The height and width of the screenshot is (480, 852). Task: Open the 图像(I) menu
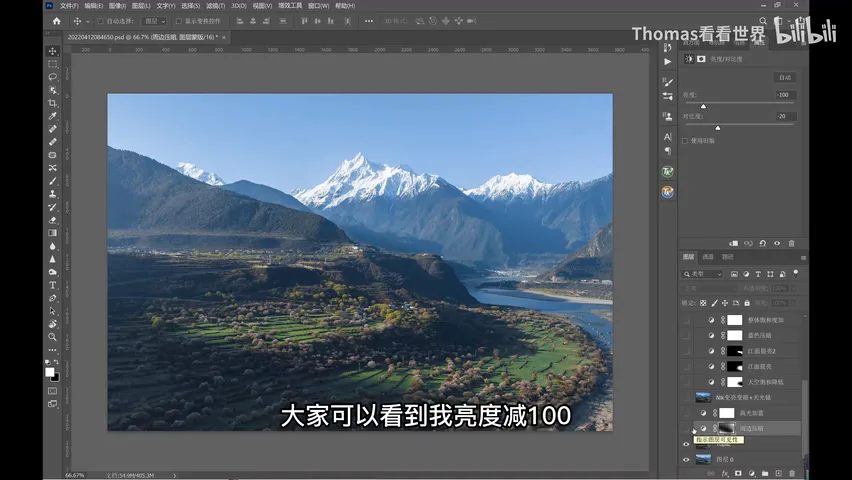click(x=117, y=5)
